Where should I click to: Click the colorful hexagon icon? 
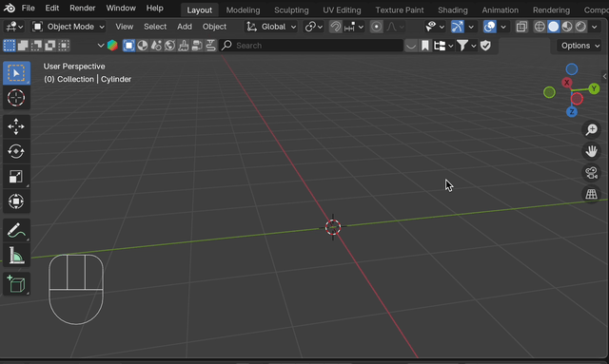(x=112, y=46)
